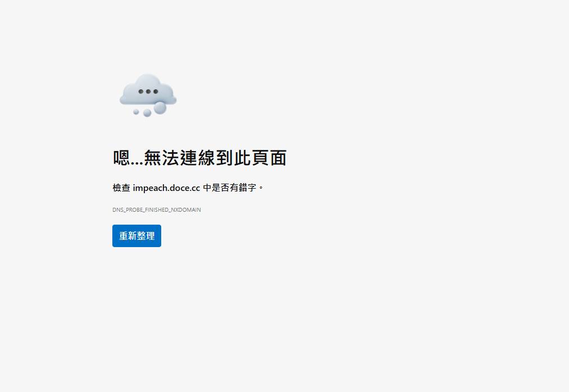Click the text 檢查 impeach.doce.cc 中是否有錯字。
The width and height of the screenshot is (569, 392).
click(188, 188)
